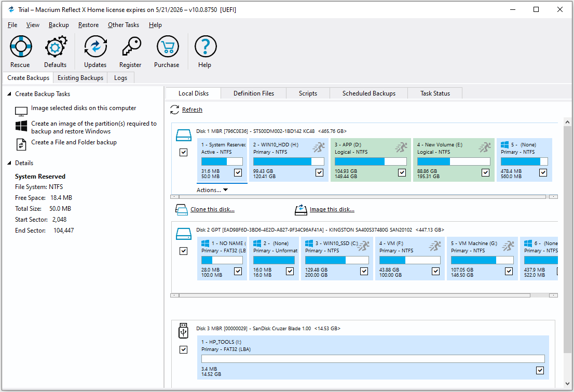Viewport: 574px width, 392px height.
Task: Open the Restore menu
Action: tap(88, 25)
